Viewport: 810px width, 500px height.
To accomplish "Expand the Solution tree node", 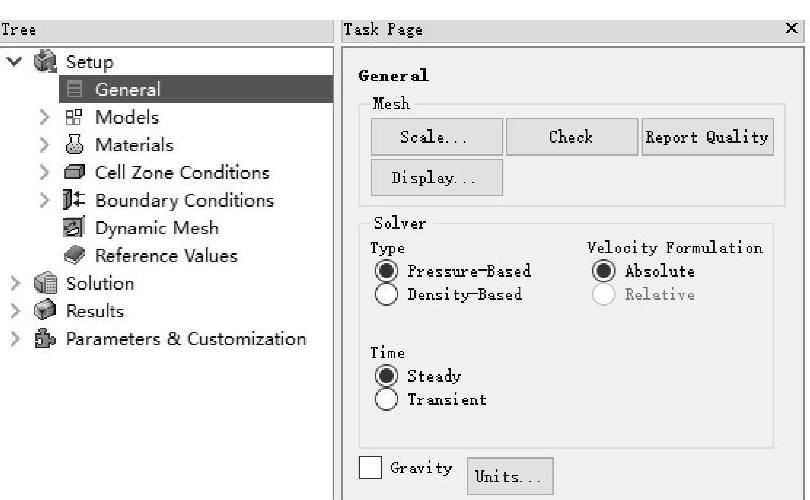I will 15,284.
